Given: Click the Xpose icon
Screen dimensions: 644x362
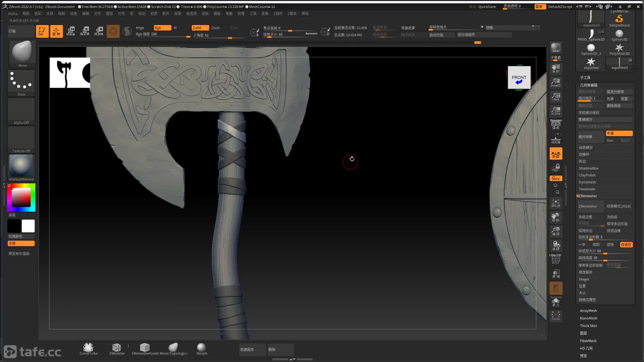Looking at the screenshot, I should [556, 316].
